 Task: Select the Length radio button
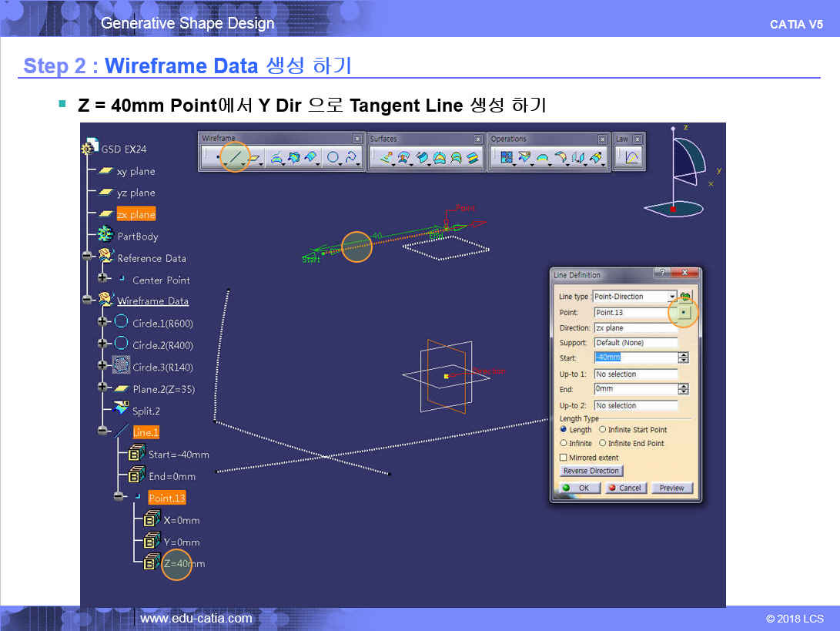click(x=564, y=430)
